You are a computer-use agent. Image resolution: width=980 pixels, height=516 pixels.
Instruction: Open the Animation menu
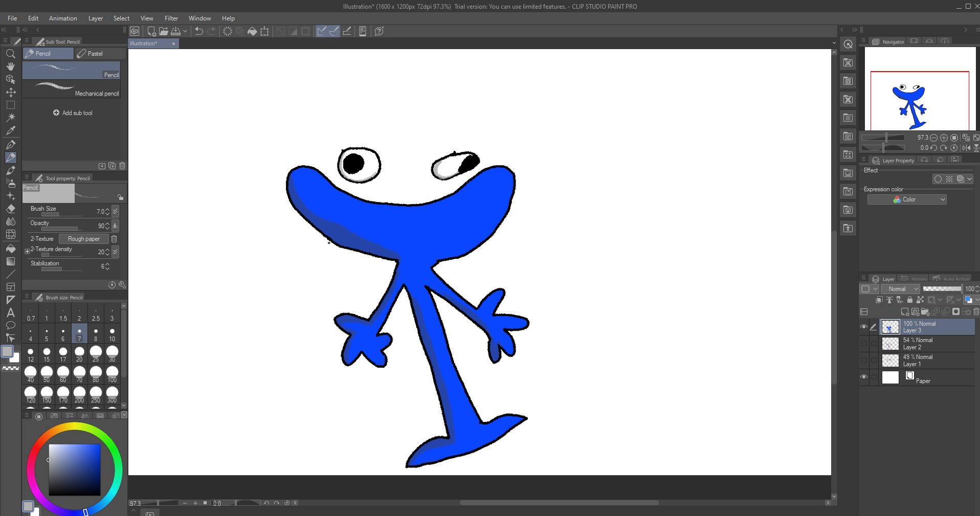click(x=63, y=18)
